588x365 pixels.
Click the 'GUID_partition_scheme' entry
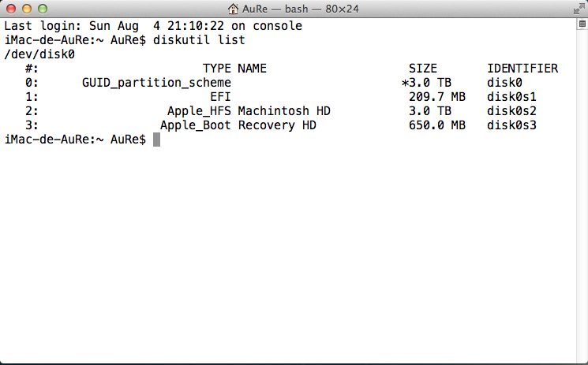[156, 83]
